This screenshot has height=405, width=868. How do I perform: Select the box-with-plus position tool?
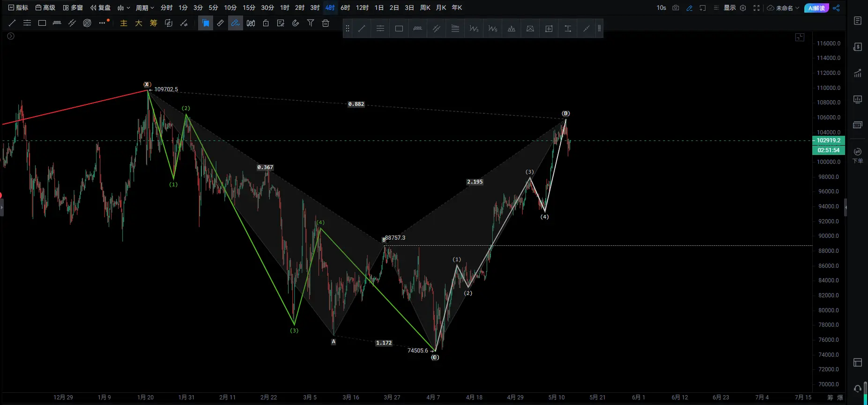coord(549,29)
